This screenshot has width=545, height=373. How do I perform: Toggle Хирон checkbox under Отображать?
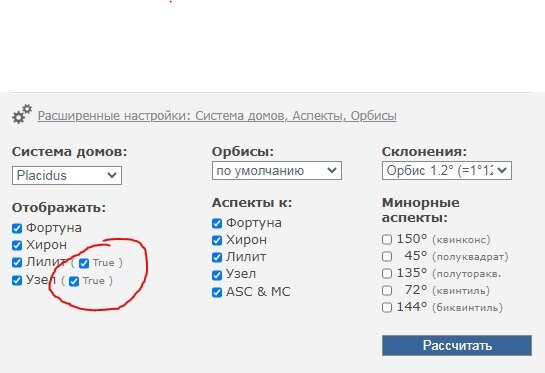coord(17,245)
